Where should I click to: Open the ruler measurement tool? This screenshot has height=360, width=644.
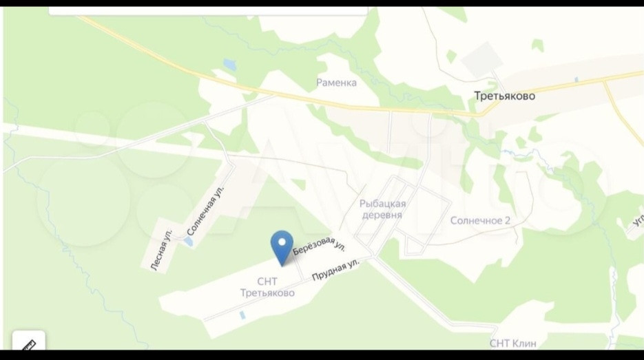click(28, 341)
